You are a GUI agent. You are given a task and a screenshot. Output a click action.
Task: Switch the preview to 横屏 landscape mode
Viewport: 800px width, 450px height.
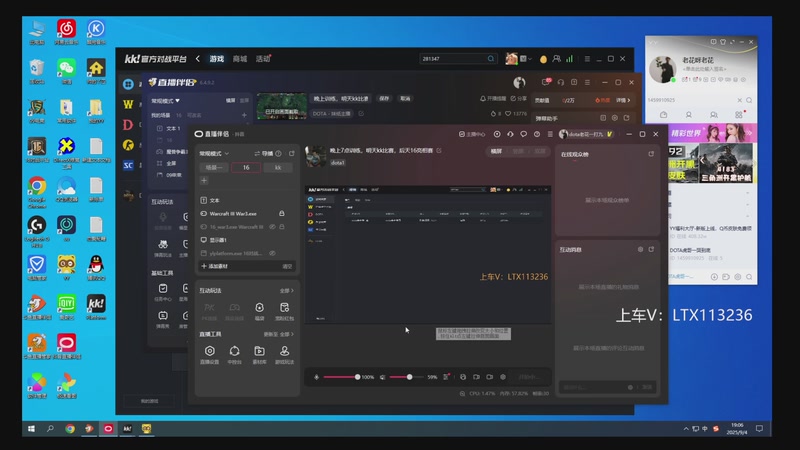(496, 152)
